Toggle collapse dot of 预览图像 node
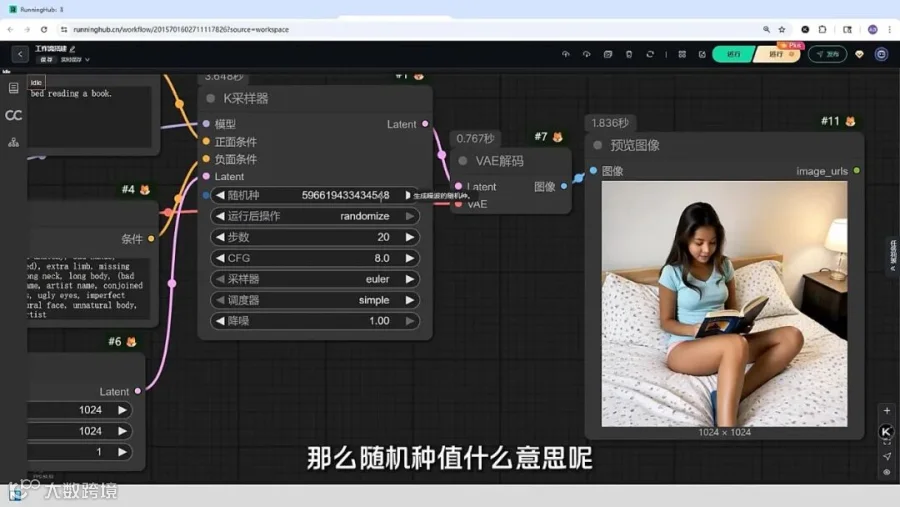Viewport: 900px width, 507px height. [x=598, y=145]
